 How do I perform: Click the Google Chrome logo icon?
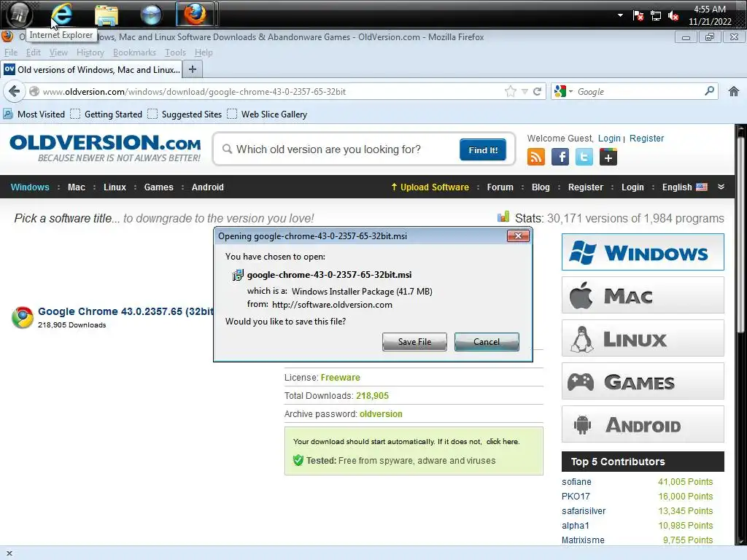pyautogui.click(x=23, y=317)
